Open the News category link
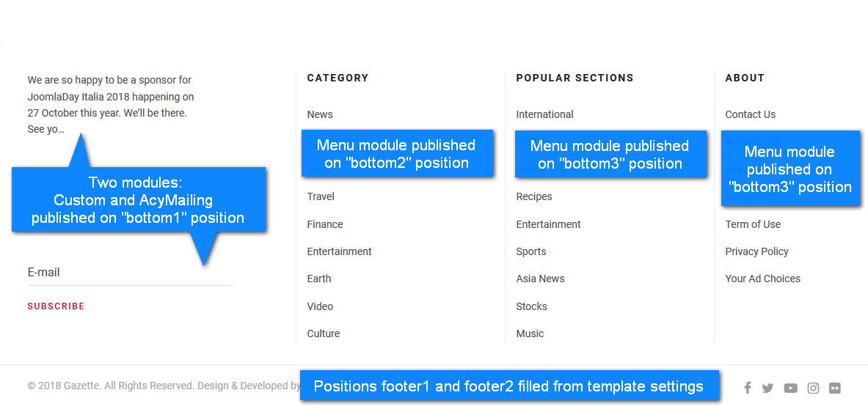 point(320,114)
